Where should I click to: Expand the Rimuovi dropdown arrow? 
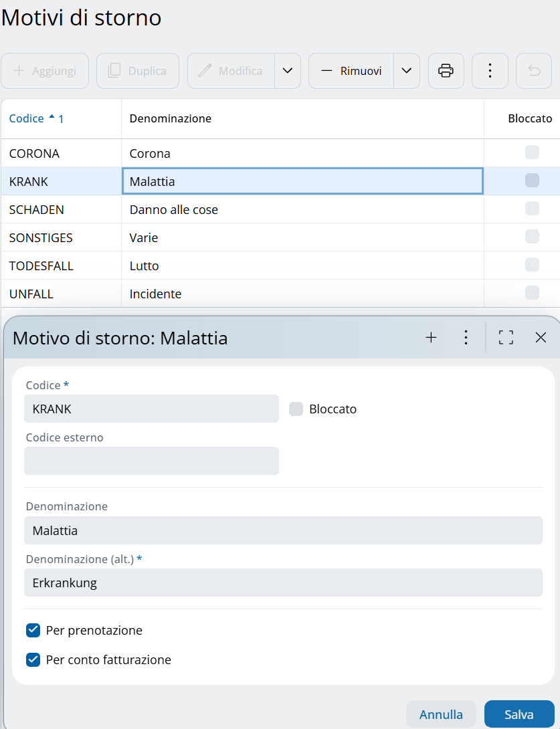tap(407, 71)
